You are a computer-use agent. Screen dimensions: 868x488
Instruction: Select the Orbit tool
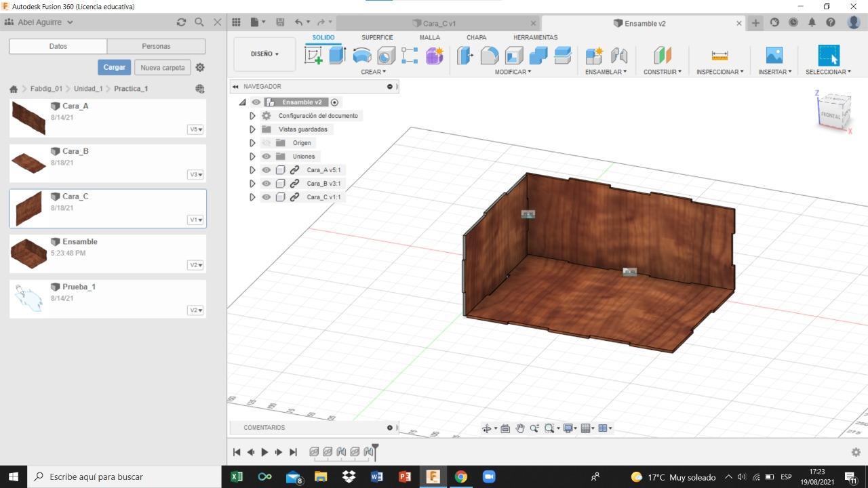486,428
